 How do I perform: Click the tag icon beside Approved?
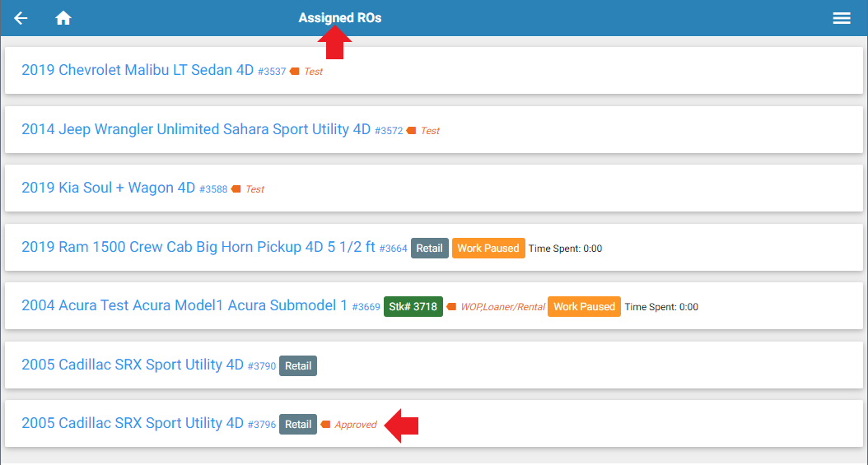click(325, 425)
